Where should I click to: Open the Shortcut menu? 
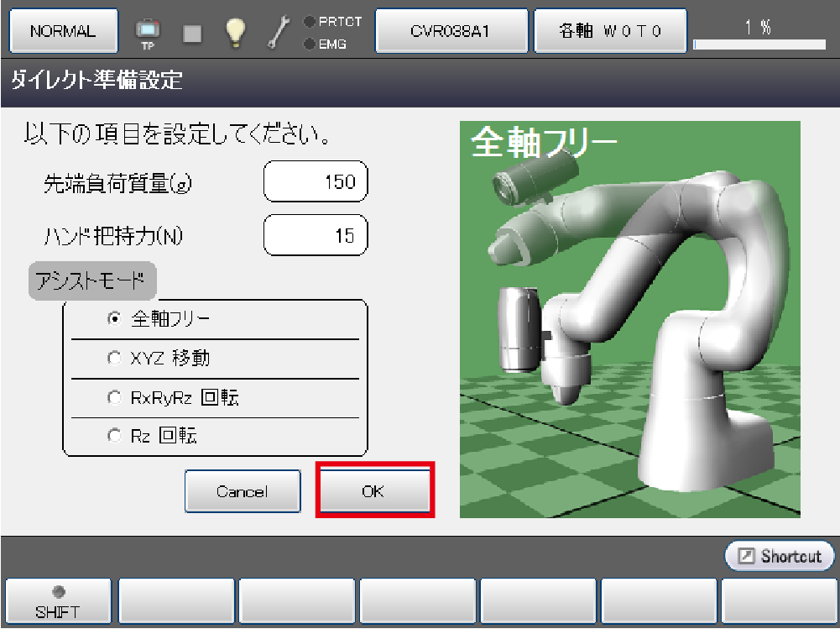pyautogui.click(x=780, y=556)
